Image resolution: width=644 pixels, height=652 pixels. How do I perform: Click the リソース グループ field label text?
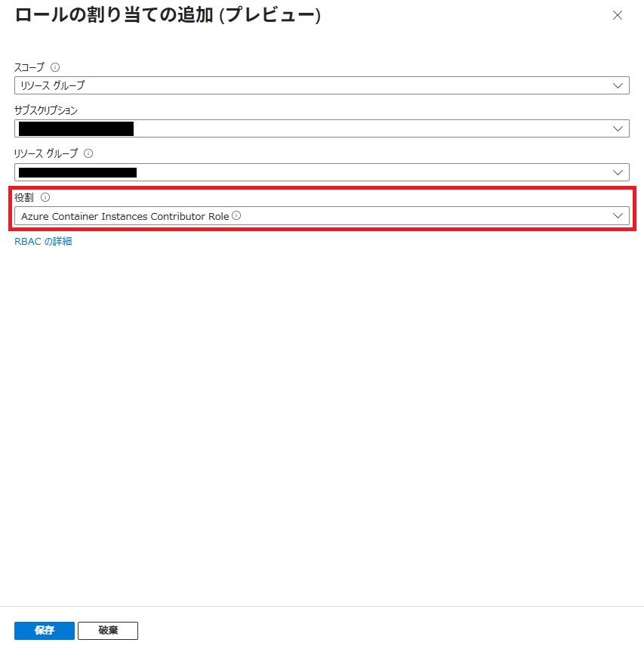click(x=46, y=153)
